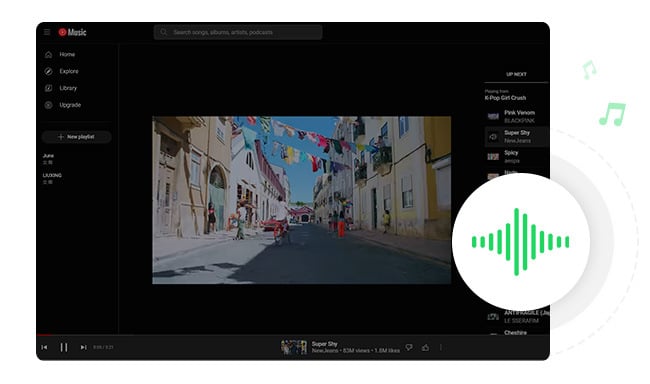Screen dimensions: 650x384
Task: Click the Upgrade circle icon
Action: [49, 105]
